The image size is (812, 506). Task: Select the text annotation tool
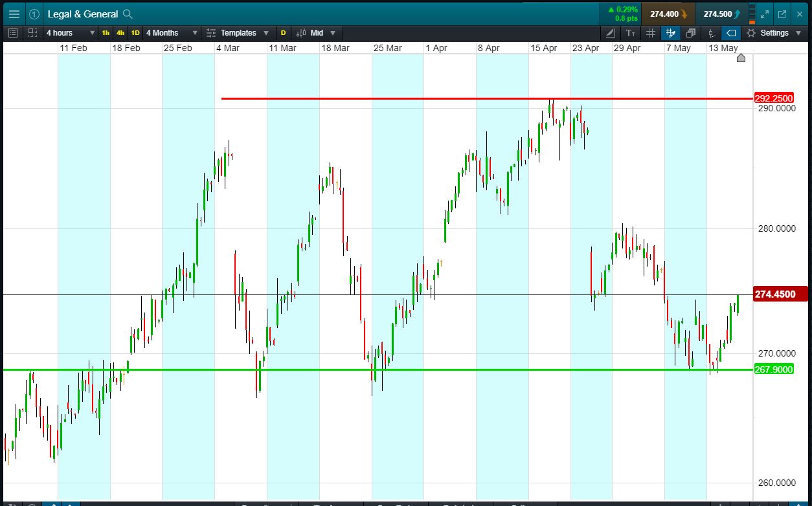tap(631, 32)
